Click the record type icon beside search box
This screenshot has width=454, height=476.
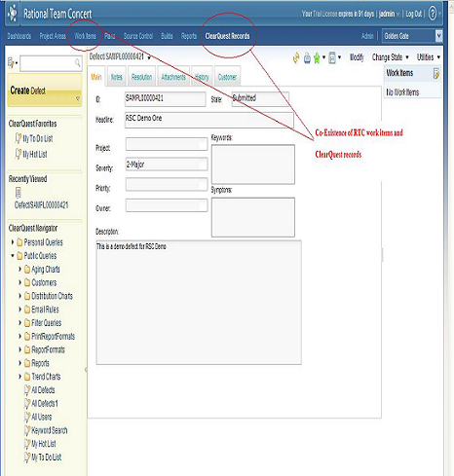pos(11,62)
